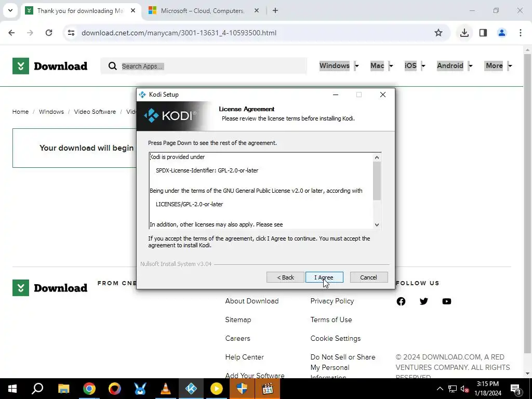Screen dimensions: 532x399
Task: Close the Thank you for downloading tab
Action: 133,10
